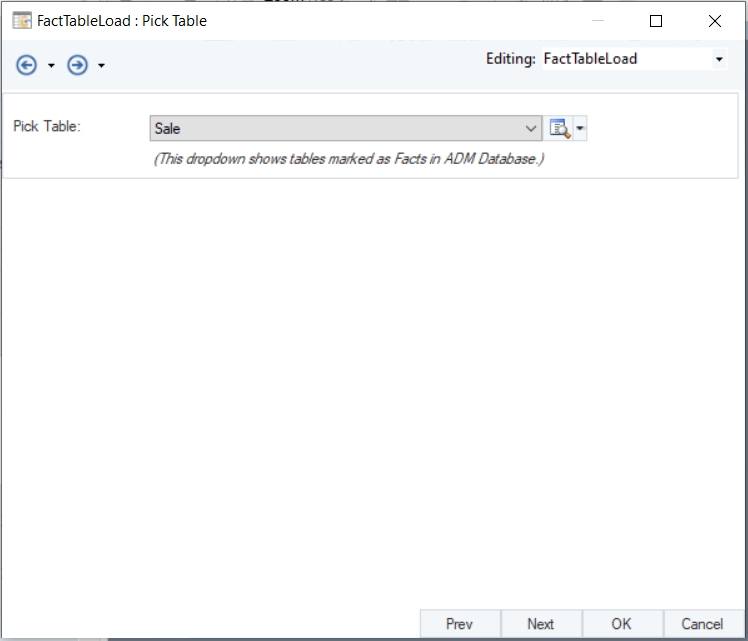Click the table browse icon beside Sale
Viewport: 748px width, 641px height.
(x=559, y=128)
